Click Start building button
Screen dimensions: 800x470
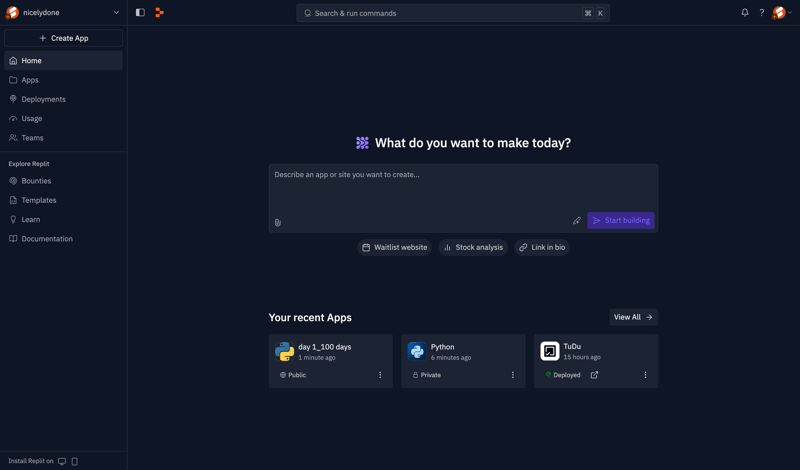tap(620, 220)
